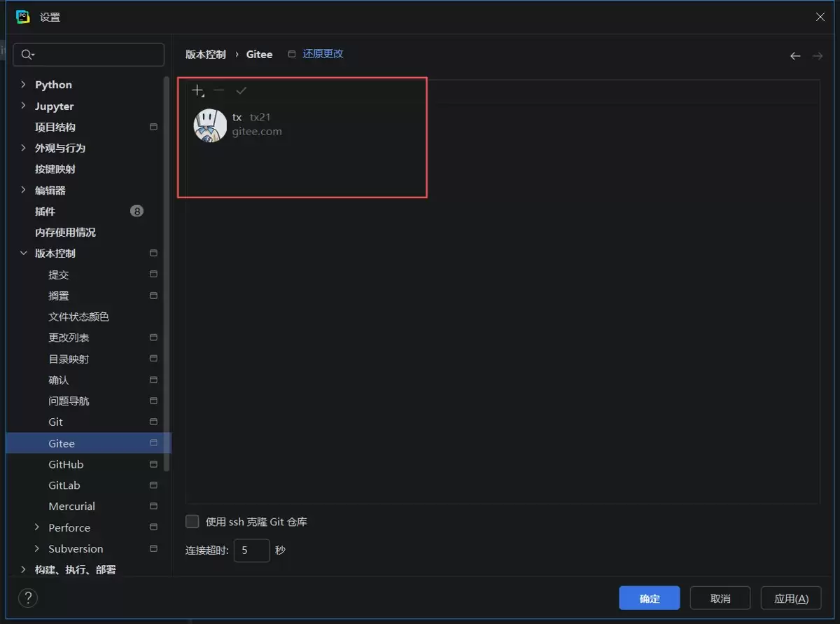Expand the Perforce node
The image size is (840, 624).
click(x=37, y=527)
